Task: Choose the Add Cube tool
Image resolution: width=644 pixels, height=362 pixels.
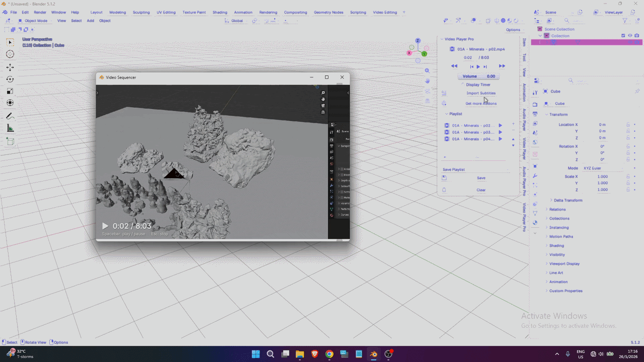Action: (x=10, y=142)
